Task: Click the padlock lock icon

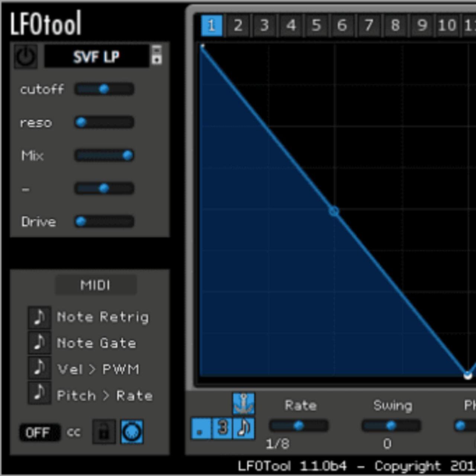Action: click(104, 432)
